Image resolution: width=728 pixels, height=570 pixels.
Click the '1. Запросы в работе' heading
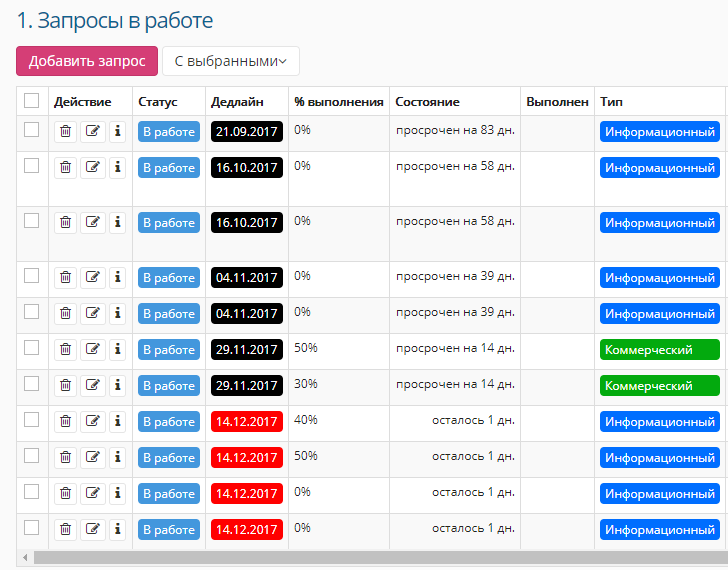pyautogui.click(x=115, y=20)
